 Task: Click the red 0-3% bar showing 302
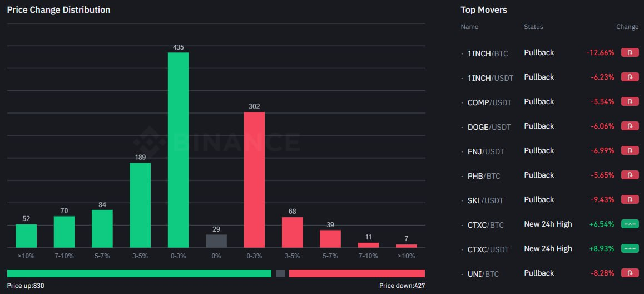tap(254, 180)
